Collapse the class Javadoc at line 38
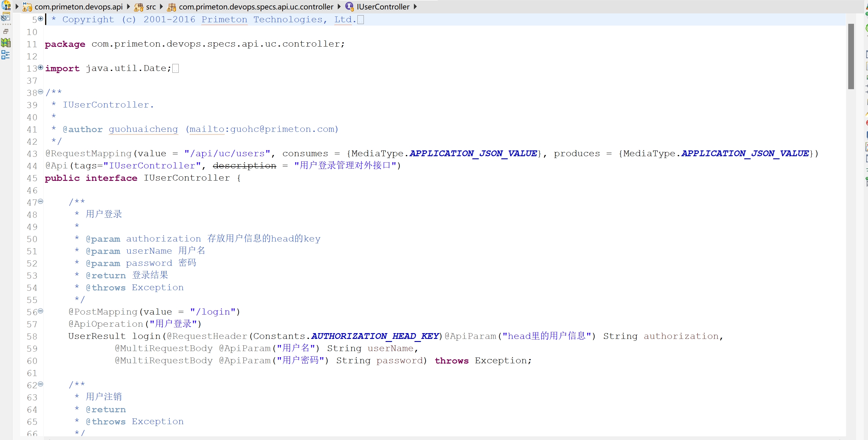Screen dimensions: 868x440 tap(40, 92)
